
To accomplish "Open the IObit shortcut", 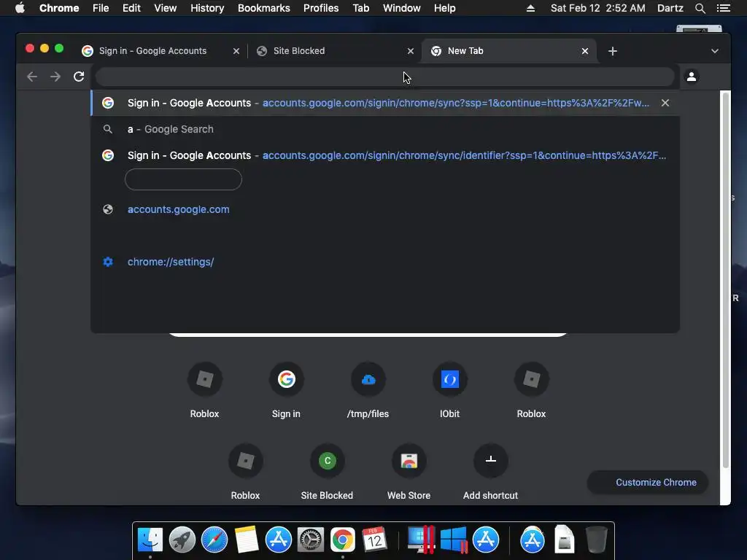I will coord(449,391).
